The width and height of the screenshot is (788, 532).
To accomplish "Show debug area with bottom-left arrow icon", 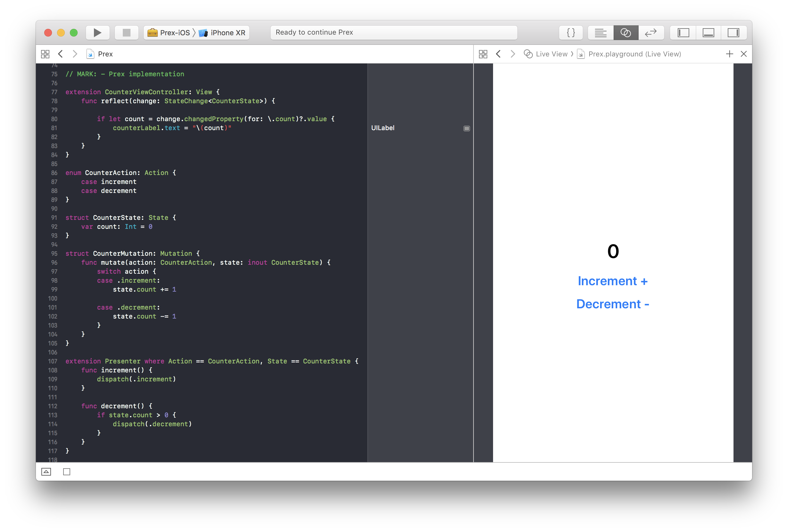I will (x=46, y=472).
